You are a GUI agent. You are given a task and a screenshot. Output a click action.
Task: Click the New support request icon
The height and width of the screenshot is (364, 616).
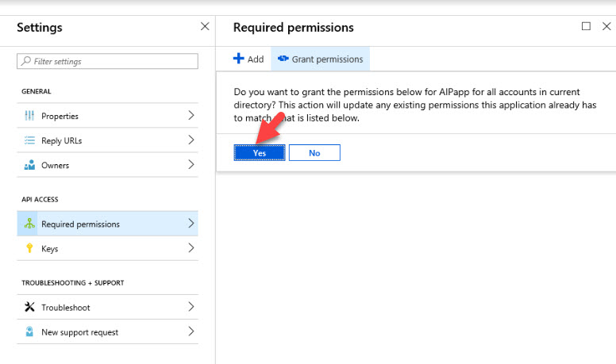pyautogui.click(x=29, y=331)
